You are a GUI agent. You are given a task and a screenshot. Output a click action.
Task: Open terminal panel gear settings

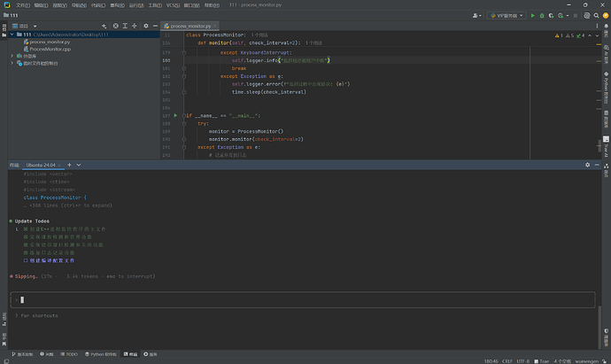click(x=588, y=165)
